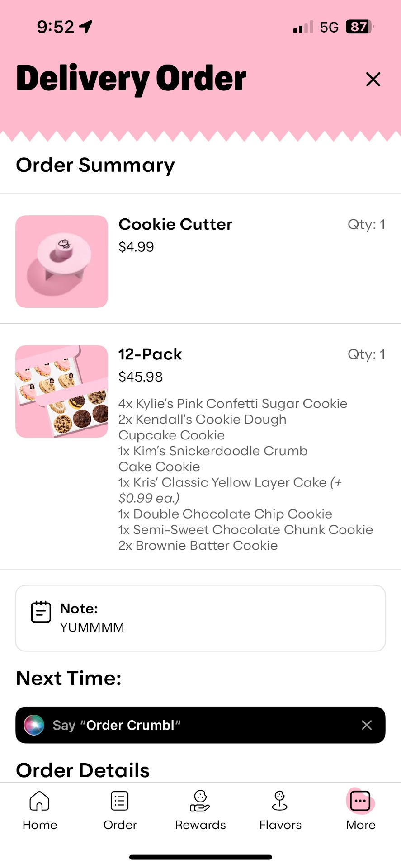The height and width of the screenshot is (868, 401).
Task: Click the note calendar icon
Action: 41,612
